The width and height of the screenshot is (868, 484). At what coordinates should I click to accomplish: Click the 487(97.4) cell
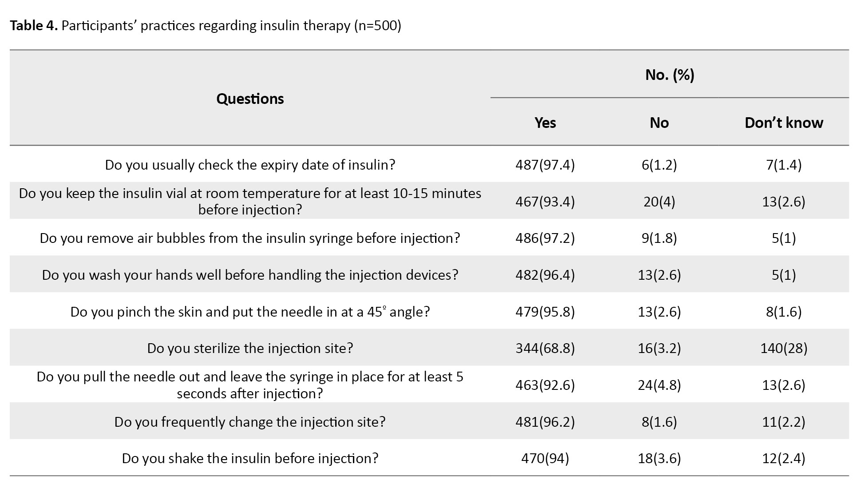[545, 165]
